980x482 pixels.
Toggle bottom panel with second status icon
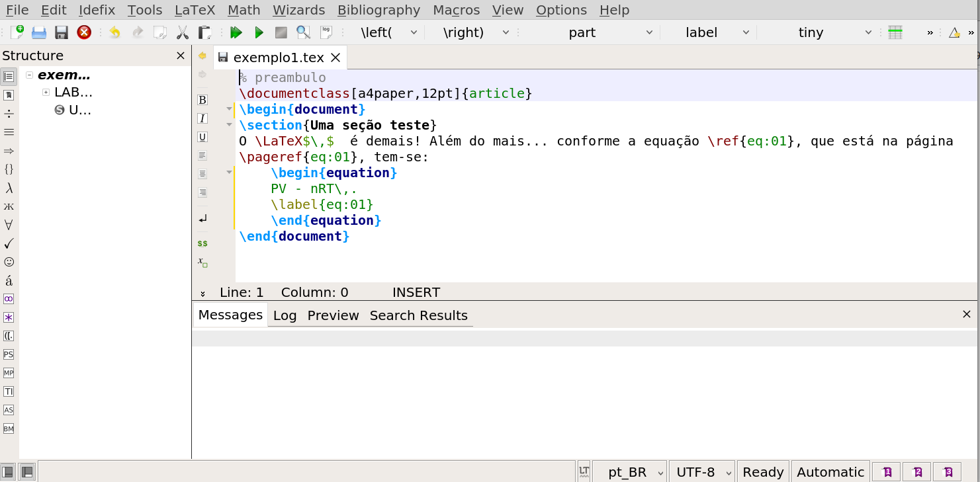(x=27, y=471)
